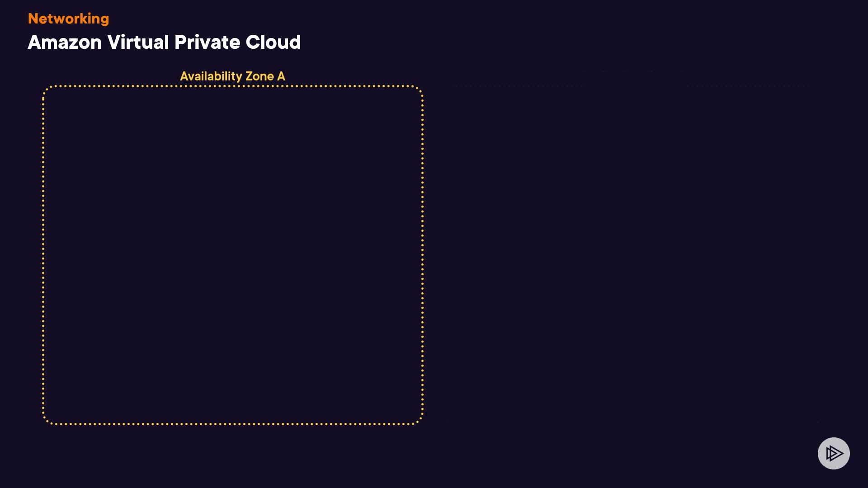Click bottom dotted border of zone box
Viewport: 868px width, 488px height.
(232, 424)
